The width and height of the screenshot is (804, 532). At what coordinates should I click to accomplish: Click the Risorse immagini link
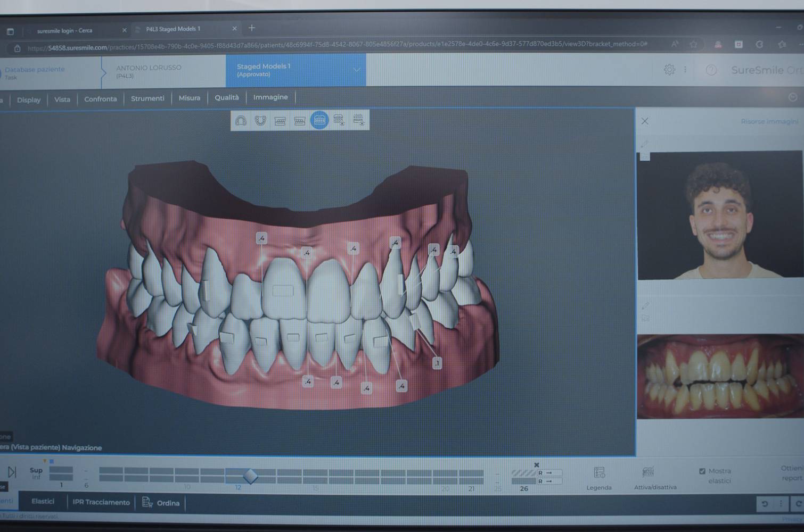769,122
